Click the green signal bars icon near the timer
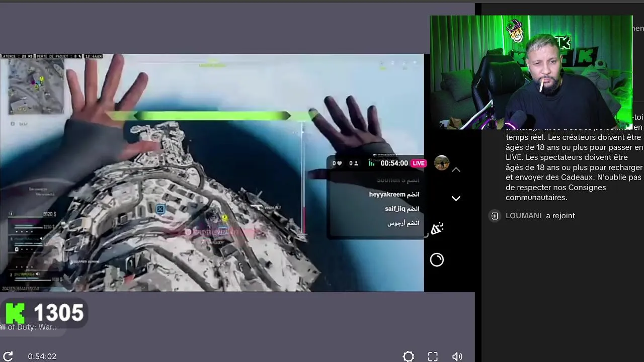This screenshot has height=362, width=644. click(371, 163)
